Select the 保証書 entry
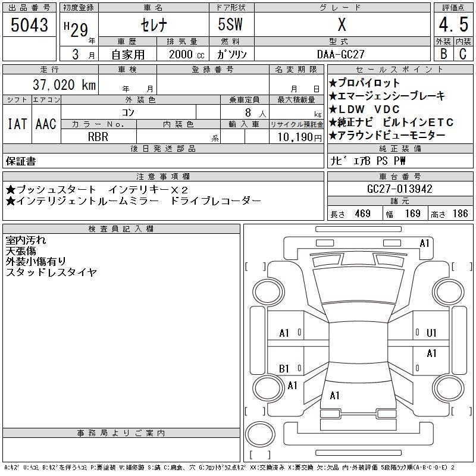Screen dimensions: 476x476 pos(21,161)
